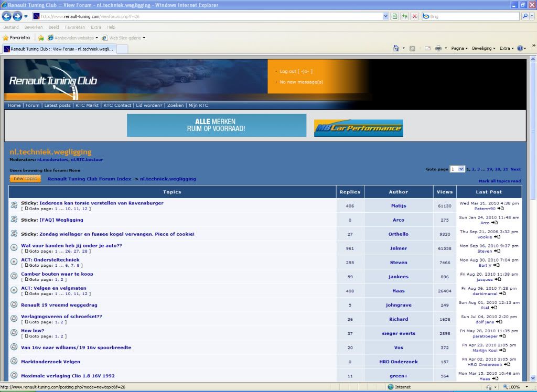This screenshot has width=537, height=392.
Task: Click last-post icon next to Martijn Kool
Action: [x=502, y=350]
